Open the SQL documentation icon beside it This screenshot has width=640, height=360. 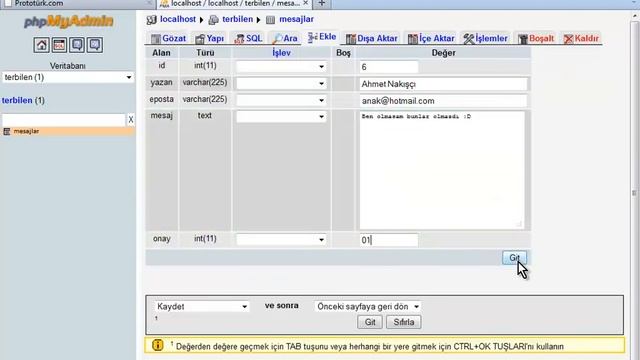(95, 45)
